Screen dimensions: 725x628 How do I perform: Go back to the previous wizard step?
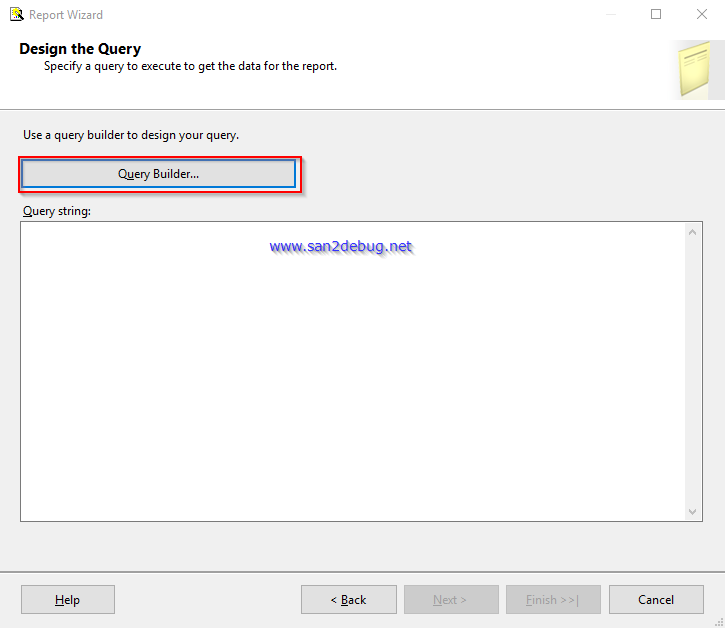point(349,600)
